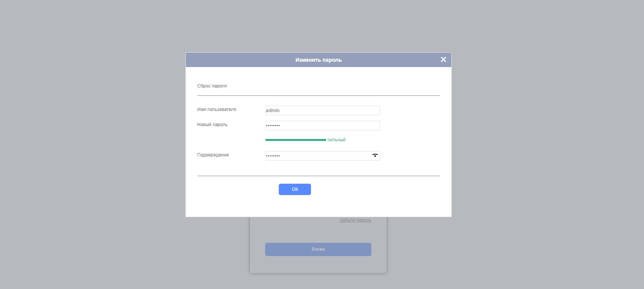Viewport: 644px width, 289px height.
Task: Click the "Сброс пароля" section heading
Action: (212, 86)
